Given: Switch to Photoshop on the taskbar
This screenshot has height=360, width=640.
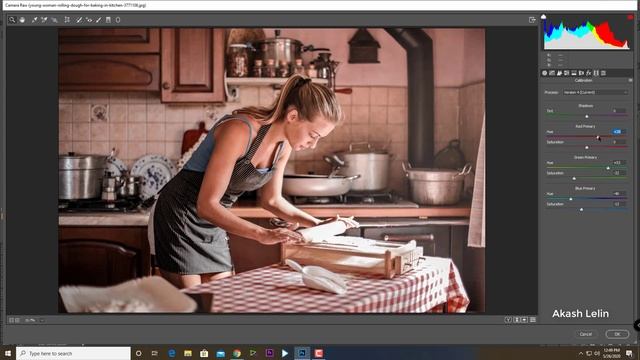Looking at the screenshot, I should point(302,353).
